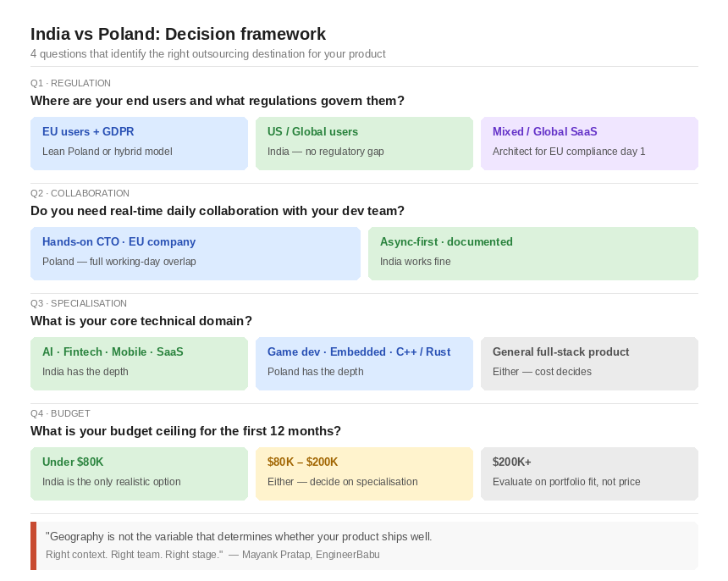Choose the US / Global users option

(364, 143)
